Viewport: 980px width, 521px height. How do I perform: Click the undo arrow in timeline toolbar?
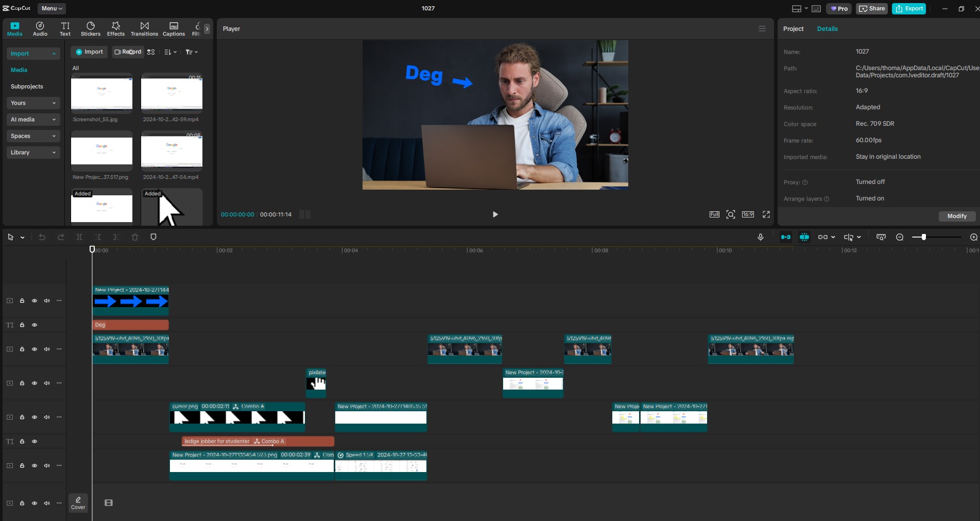[42, 237]
